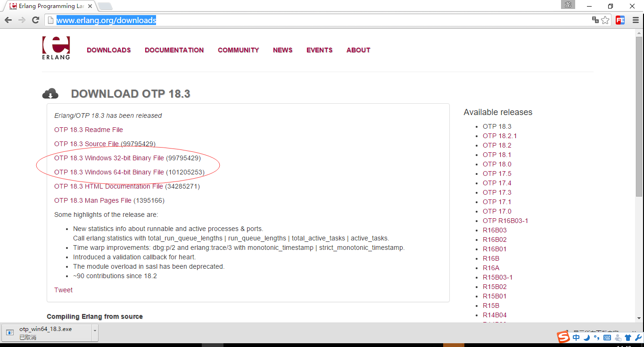Click the exe file icon in downloads bar

click(x=10, y=333)
